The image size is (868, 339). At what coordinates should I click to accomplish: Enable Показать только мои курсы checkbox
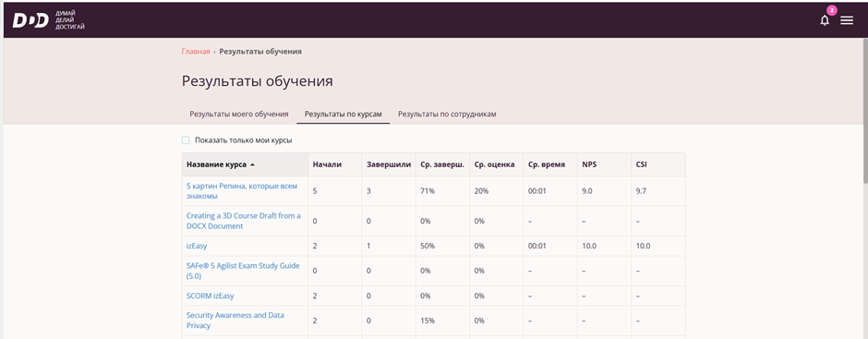tap(186, 140)
